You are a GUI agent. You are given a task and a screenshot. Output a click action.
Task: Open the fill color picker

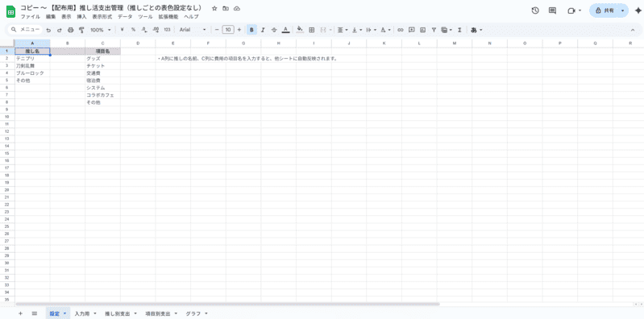click(300, 30)
